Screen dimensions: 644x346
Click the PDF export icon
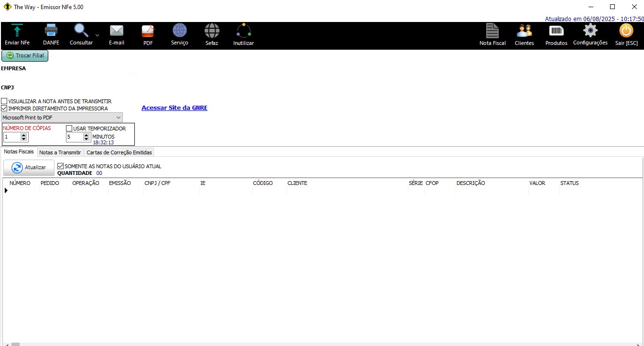click(x=148, y=32)
